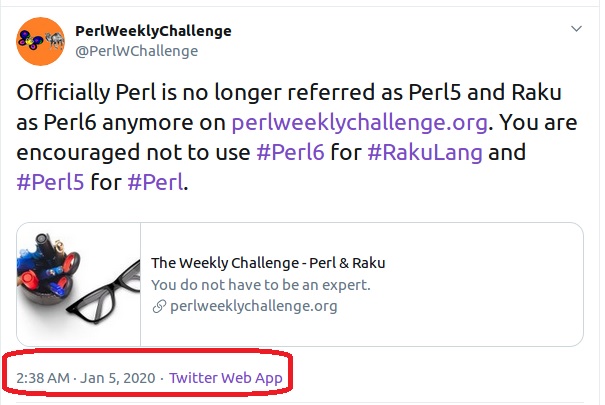Image resolution: width=605 pixels, height=405 pixels.
Task: Click the butterfly logo inside avatar
Action: click(30, 40)
